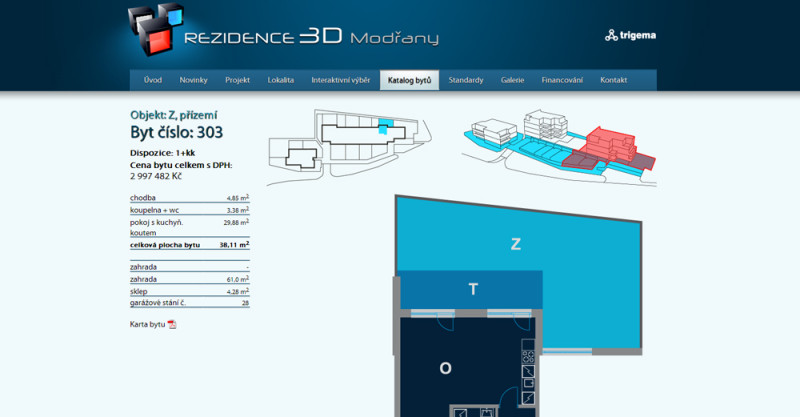Click 'Cena bytu celkem s DPH:' label
This screenshot has height=417, width=800.
click(x=181, y=165)
